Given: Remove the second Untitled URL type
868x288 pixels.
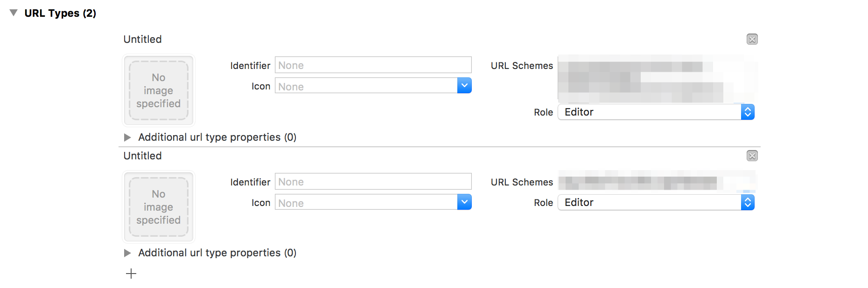Looking at the screenshot, I should point(752,156).
